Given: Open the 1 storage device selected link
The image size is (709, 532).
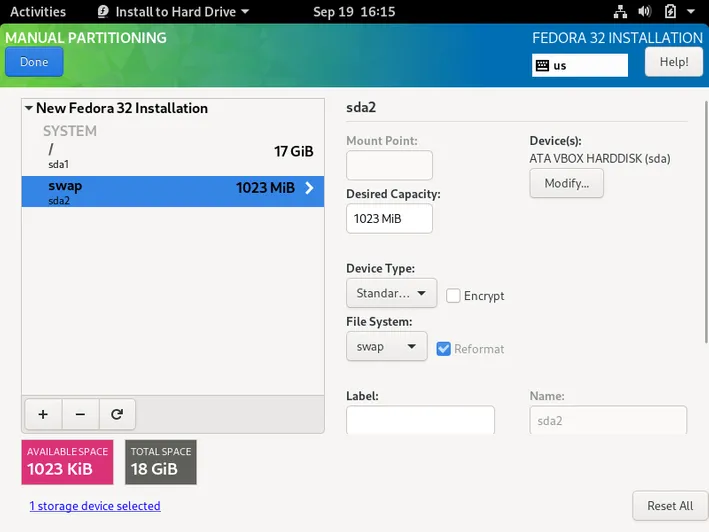Looking at the screenshot, I should [95, 506].
